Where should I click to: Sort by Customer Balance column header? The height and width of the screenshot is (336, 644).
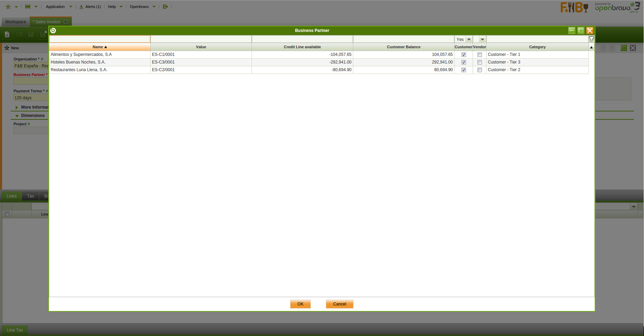pos(404,47)
